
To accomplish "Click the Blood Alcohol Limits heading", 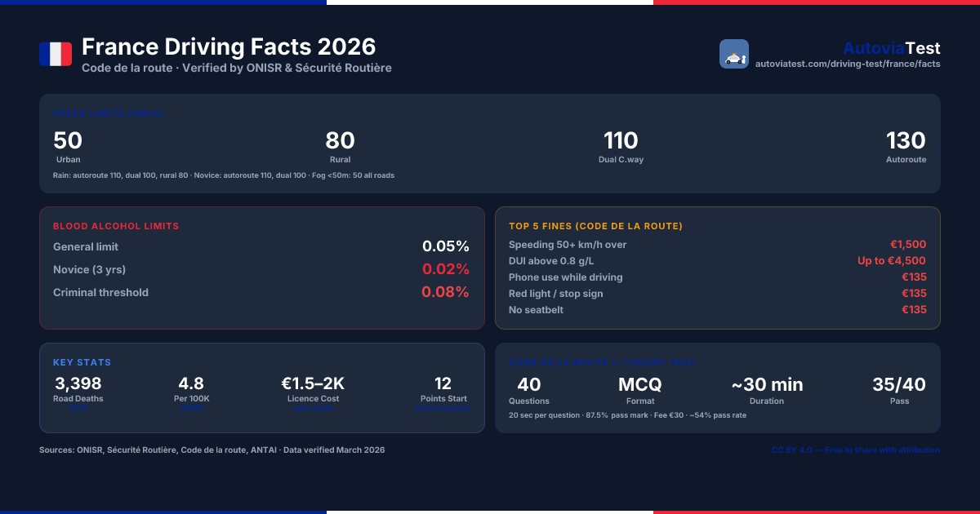I will pos(116,226).
